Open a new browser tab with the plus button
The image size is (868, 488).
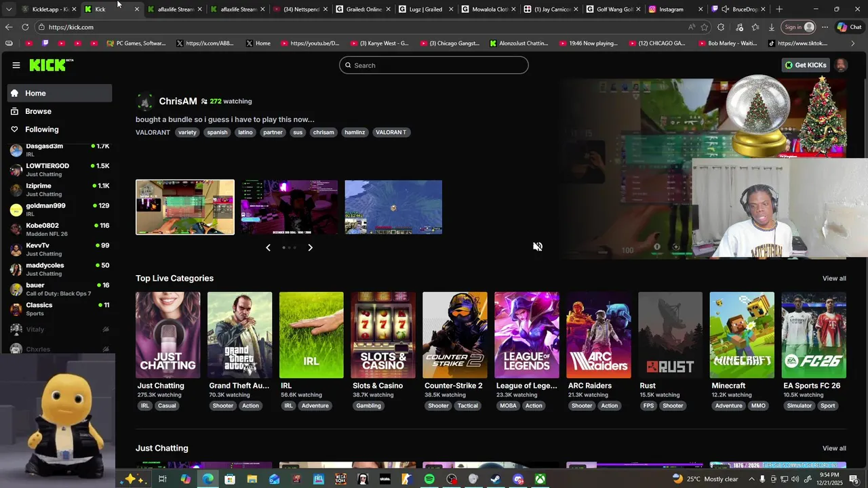(x=779, y=9)
